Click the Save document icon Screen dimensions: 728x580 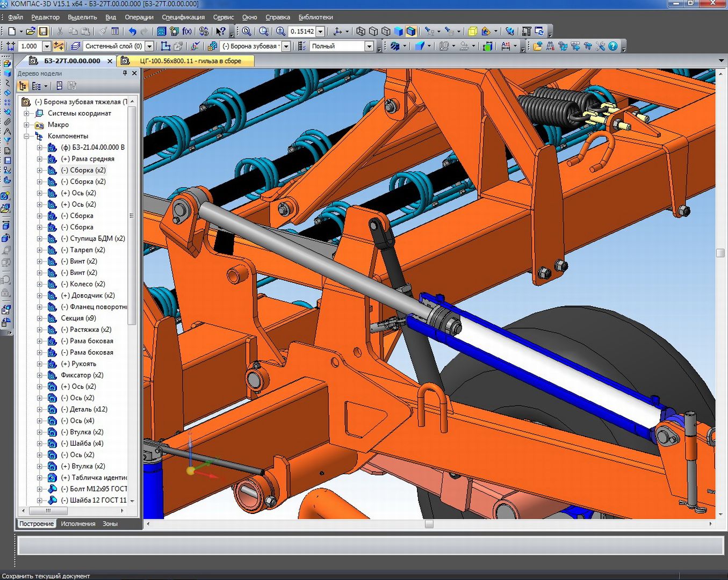point(44,31)
